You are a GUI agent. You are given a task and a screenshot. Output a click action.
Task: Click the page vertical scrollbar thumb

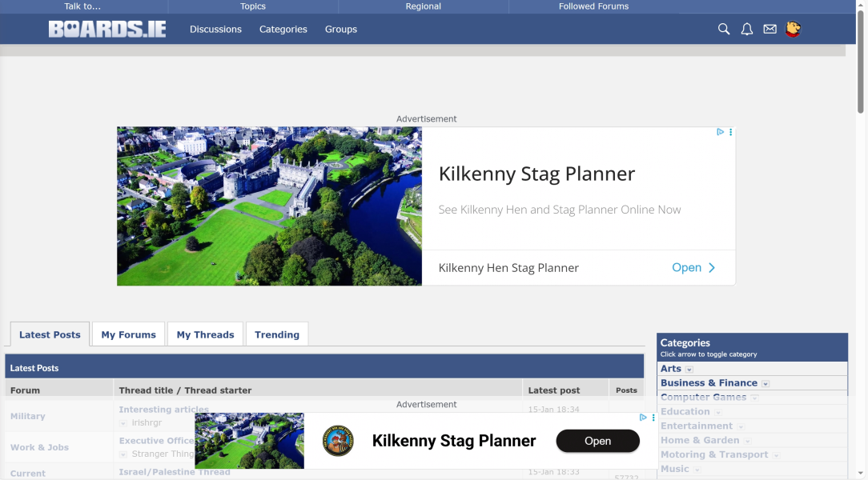[860, 61]
